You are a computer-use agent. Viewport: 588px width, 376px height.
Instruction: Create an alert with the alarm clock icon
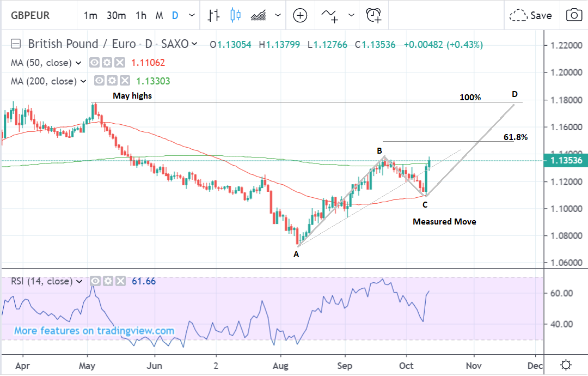click(x=373, y=15)
